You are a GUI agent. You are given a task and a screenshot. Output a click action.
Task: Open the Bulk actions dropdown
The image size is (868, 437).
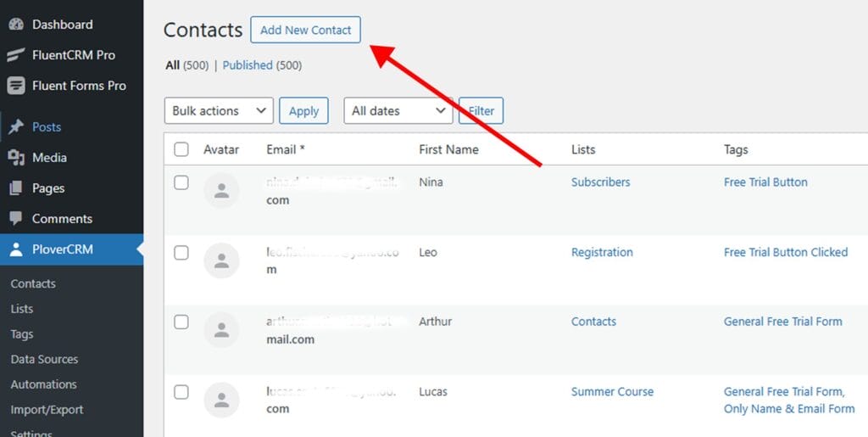pos(218,111)
